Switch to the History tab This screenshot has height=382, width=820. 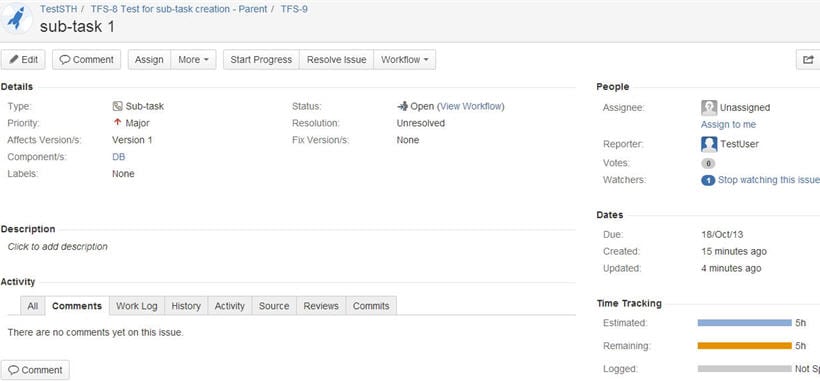(186, 306)
